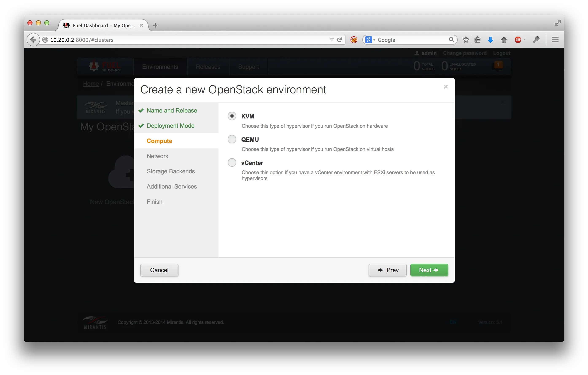Open the Deployment Mode step
The image size is (588, 375).
[x=170, y=126]
